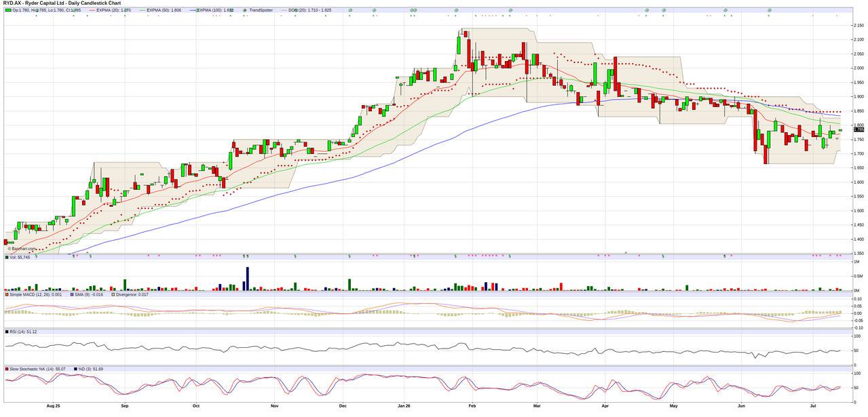Click the 'Feb' date axis label

[x=472, y=406]
